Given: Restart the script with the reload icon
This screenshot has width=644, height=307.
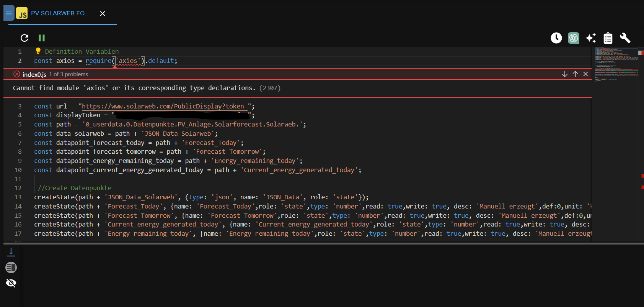Looking at the screenshot, I should tap(24, 38).
